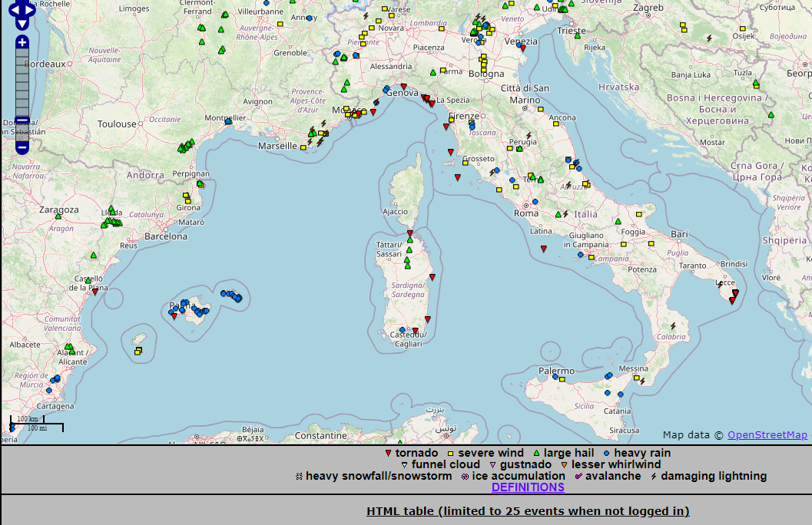Select tornado marker near Castelló de la Plana

click(x=94, y=292)
